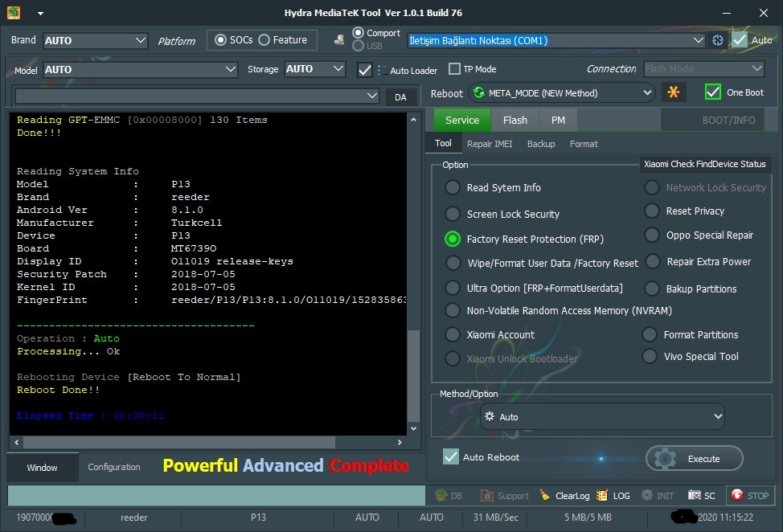Switch to the PM tab
The image size is (783, 532).
pyautogui.click(x=558, y=121)
